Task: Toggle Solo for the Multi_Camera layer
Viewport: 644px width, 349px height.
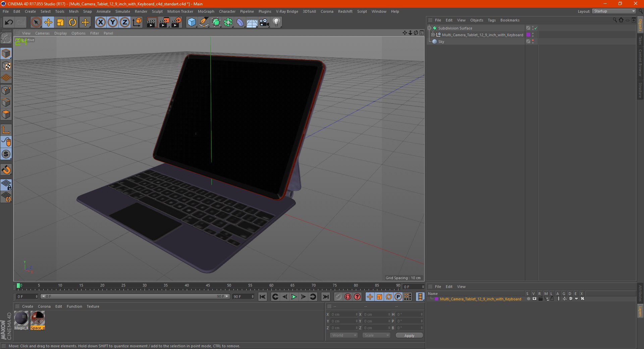Action: [x=528, y=299]
